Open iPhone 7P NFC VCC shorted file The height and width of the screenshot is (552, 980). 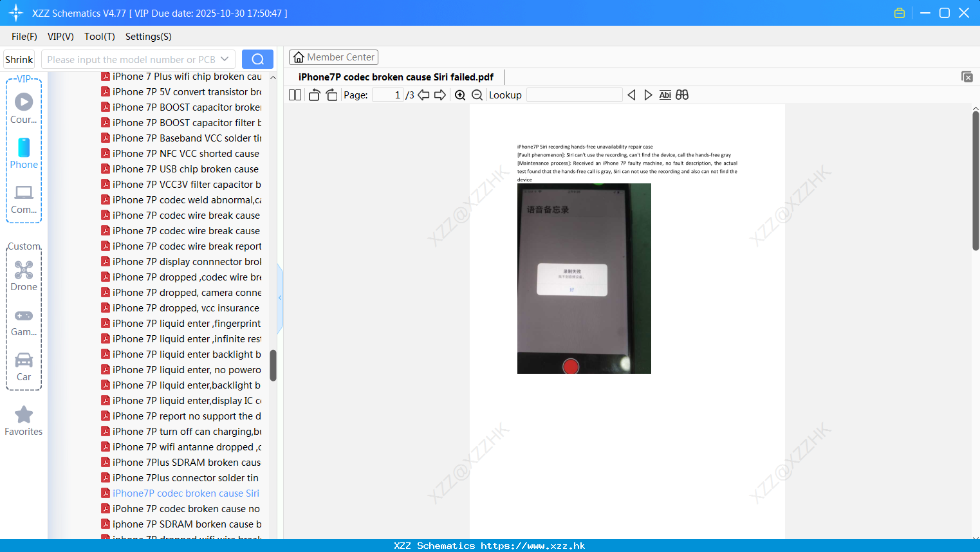[181, 154]
